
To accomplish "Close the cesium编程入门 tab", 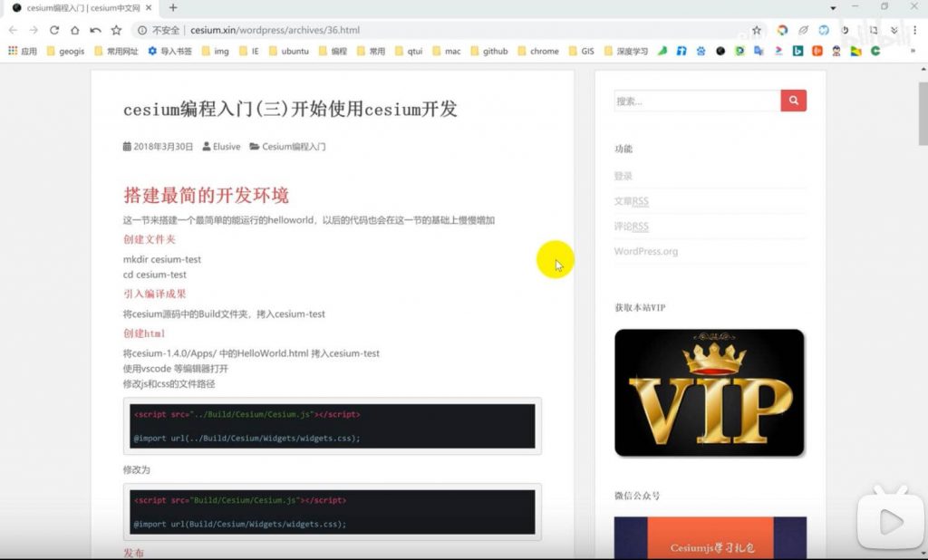I will [x=149, y=7].
